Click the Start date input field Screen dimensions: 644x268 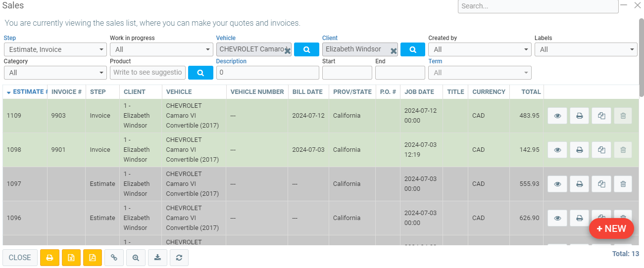pos(347,73)
